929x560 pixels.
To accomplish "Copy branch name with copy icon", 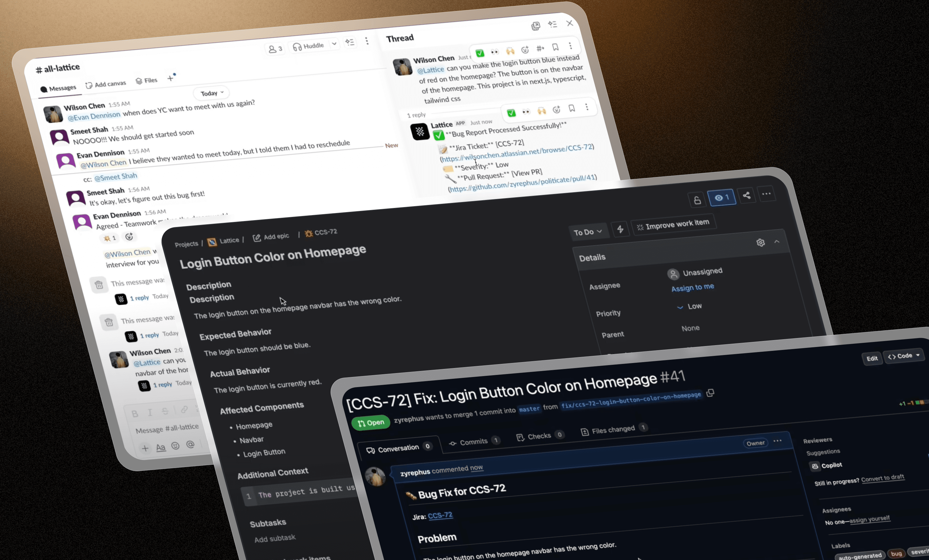I will (x=710, y=393).
